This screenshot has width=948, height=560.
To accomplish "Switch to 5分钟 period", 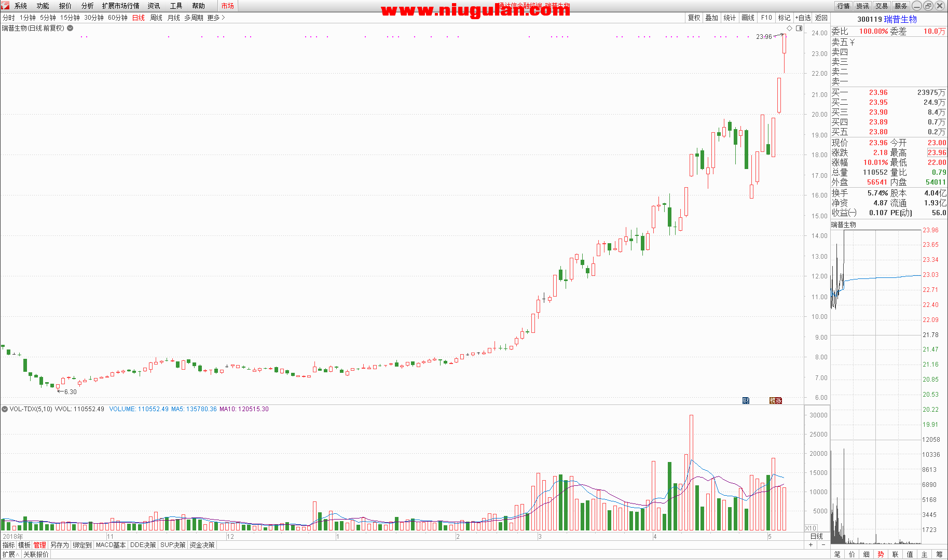I will (48, 18).
